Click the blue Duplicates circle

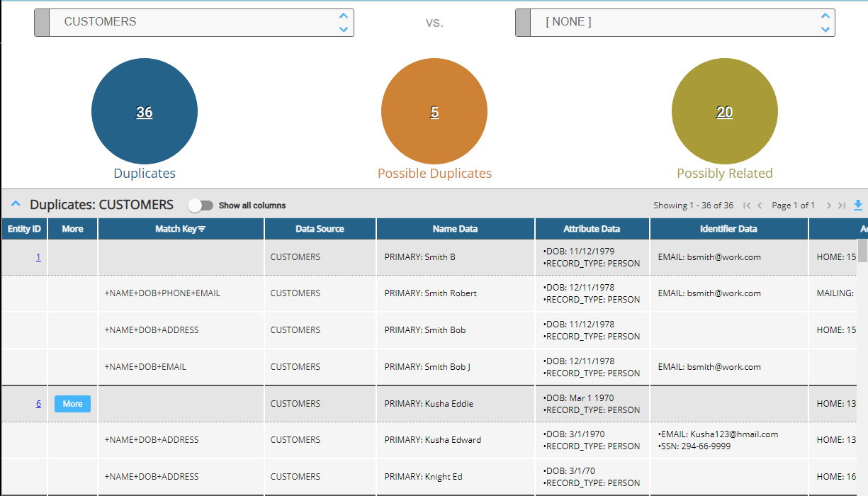tap(145, 112)
